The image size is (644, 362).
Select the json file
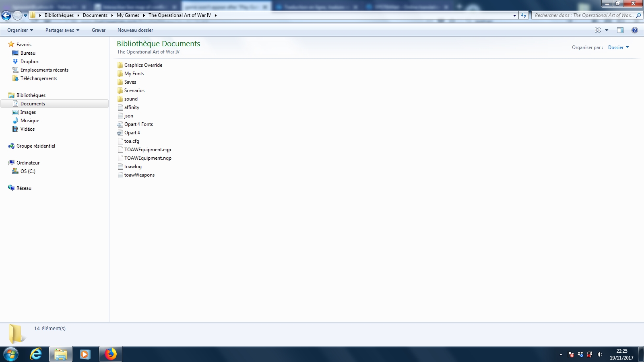128,116
